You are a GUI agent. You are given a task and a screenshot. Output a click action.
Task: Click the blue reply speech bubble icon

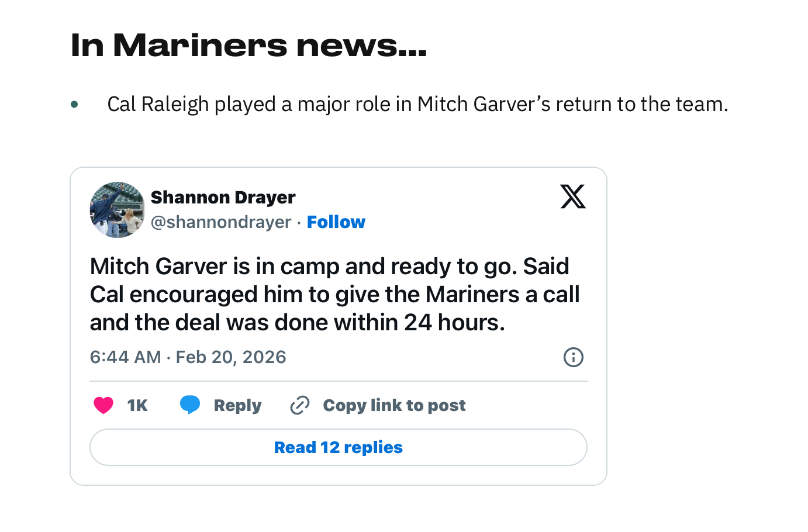tap(190, 405)
